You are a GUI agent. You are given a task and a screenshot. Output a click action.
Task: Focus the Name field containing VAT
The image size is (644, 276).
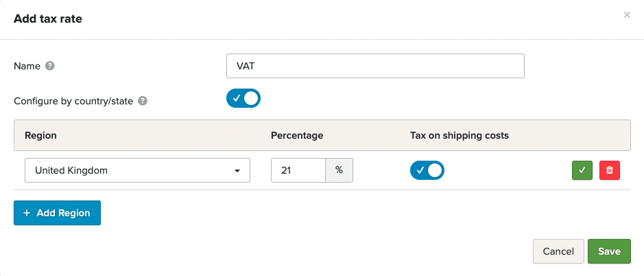[x=375, y=67]
